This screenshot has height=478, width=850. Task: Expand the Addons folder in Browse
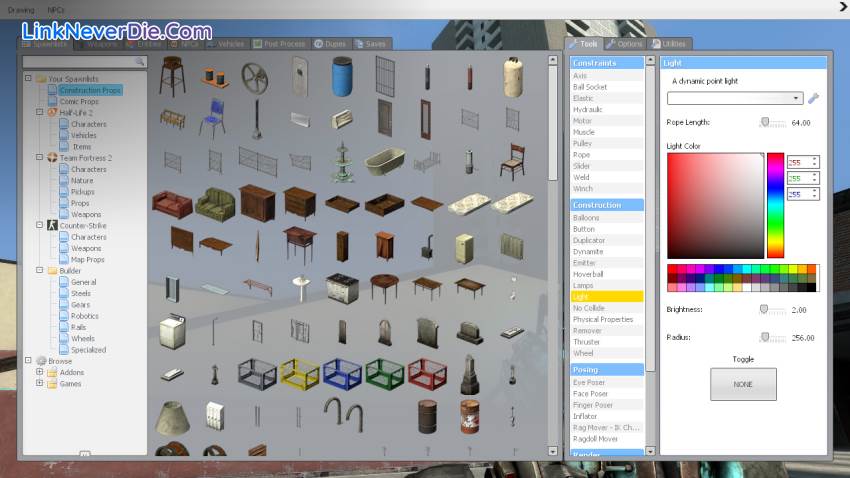point(40,372)
